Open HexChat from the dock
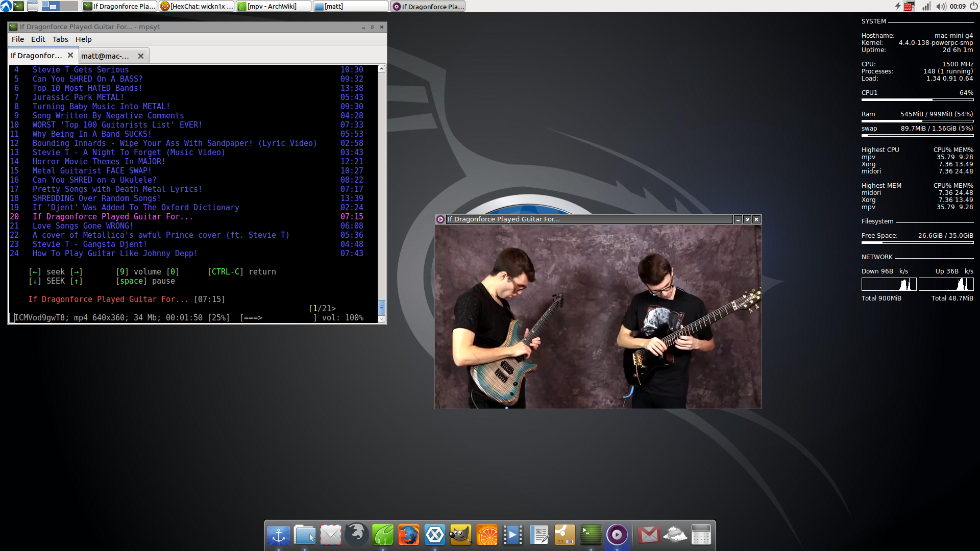 pos(435,535)
